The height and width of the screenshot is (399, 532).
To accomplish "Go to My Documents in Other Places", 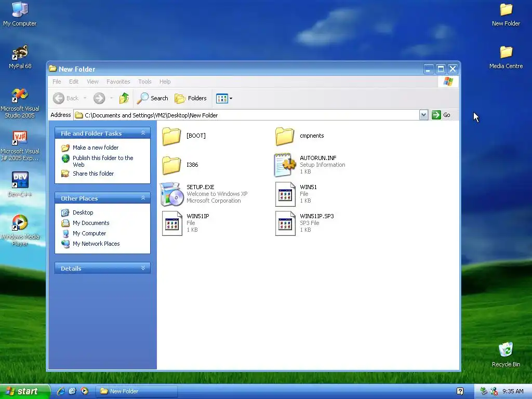I will tap(91, 223).
